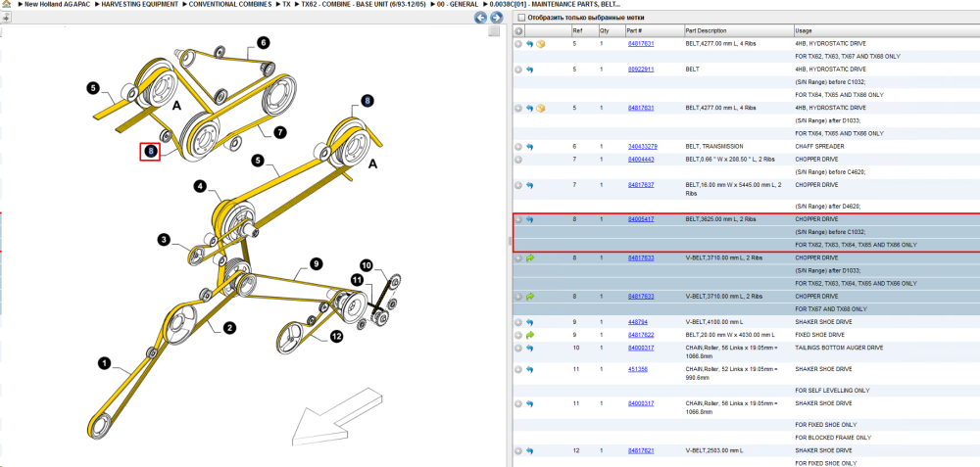Screen dimensions: 980x467
Task: Open part number link 448794
Action: pos(637,322)
